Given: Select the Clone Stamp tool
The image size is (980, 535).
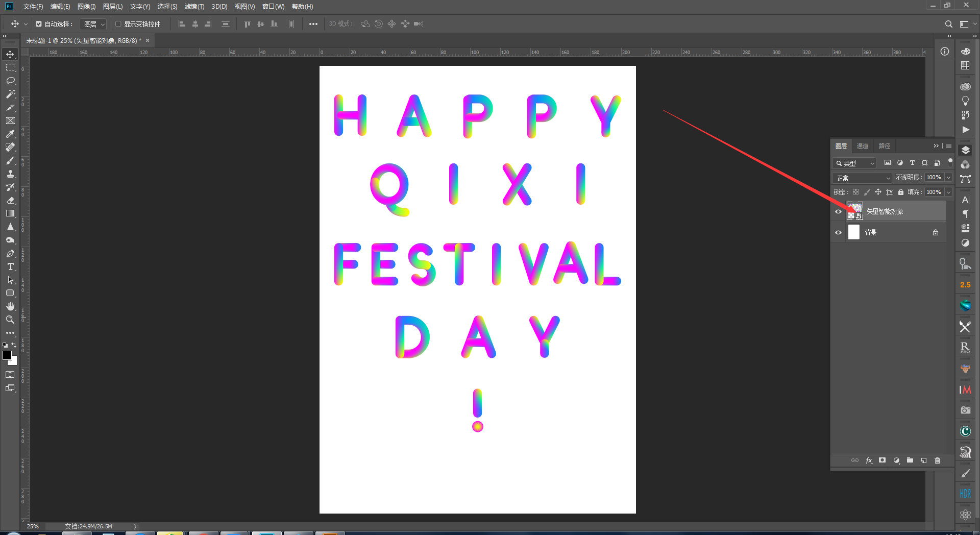Looking at the screenshot, I should 10,174.
